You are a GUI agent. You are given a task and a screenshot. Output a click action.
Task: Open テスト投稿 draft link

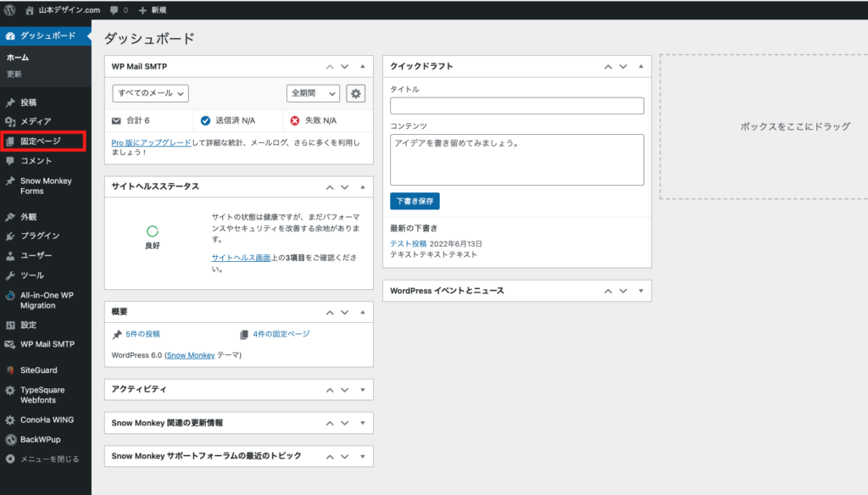(408, 243)
